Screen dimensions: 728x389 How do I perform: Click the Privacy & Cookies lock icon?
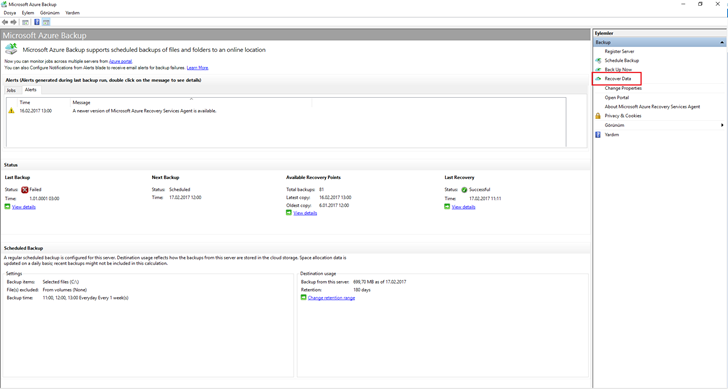pos(598,116)
